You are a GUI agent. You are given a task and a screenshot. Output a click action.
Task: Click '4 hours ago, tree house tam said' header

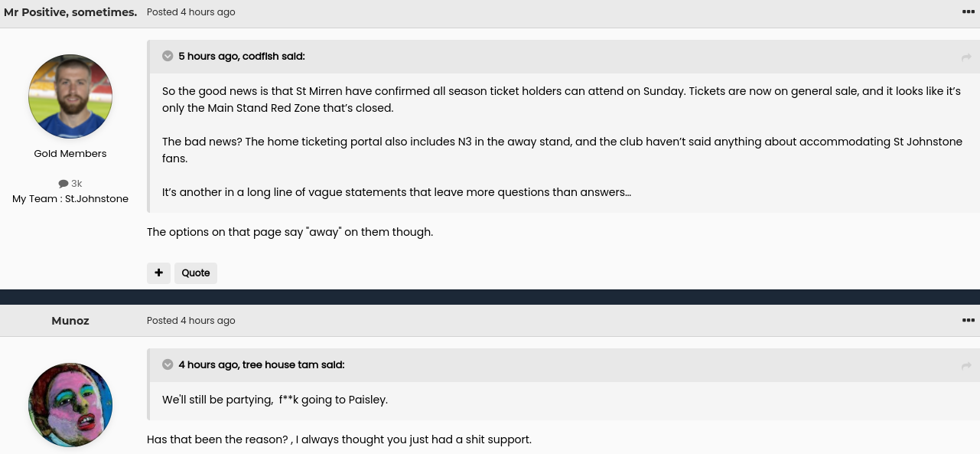point(262,364)
